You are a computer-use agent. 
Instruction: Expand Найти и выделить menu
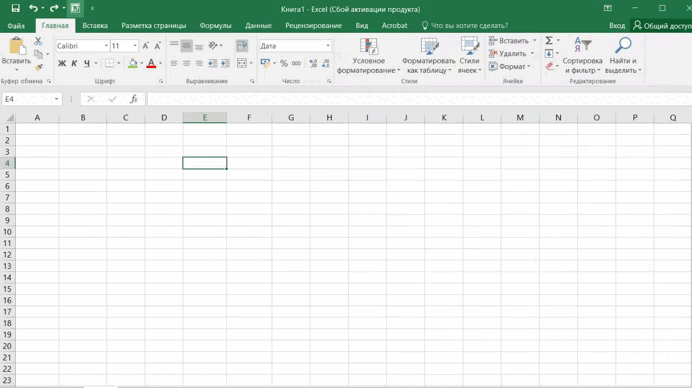623,56
